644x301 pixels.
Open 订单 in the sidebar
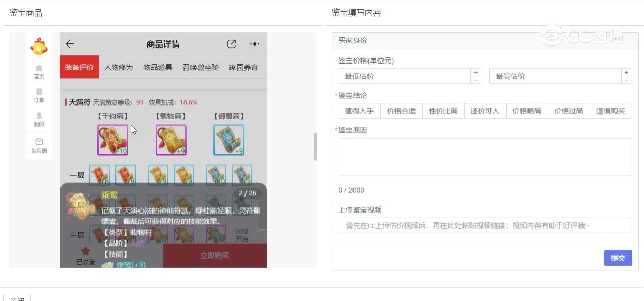(x=39, y=96)
